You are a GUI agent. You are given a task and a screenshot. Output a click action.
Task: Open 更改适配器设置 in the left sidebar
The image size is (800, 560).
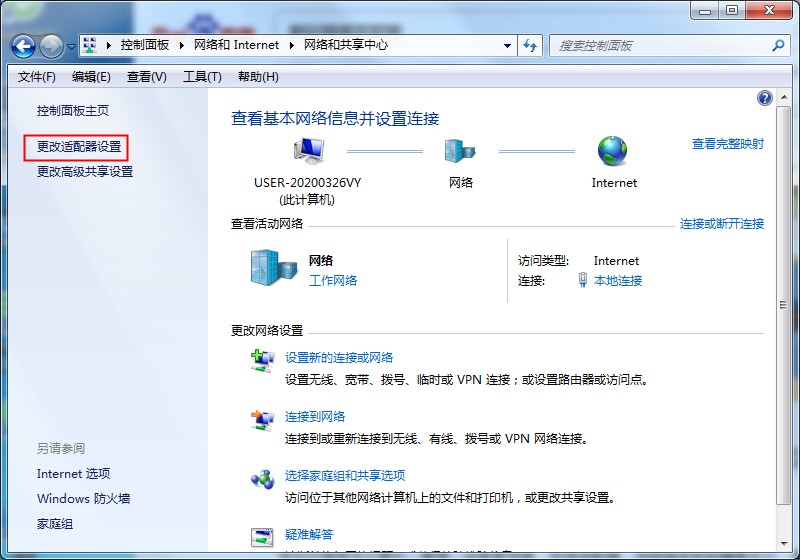click(79, 147)
